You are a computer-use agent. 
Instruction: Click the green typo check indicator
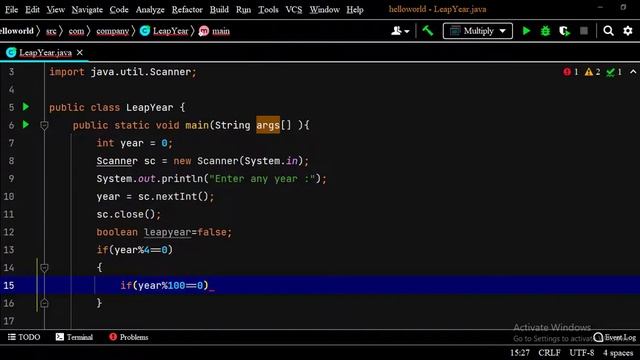click(x=614, y=72)
